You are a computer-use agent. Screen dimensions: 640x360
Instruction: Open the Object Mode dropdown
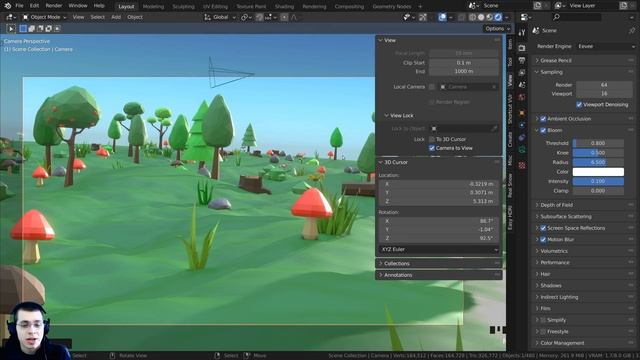pos(44,17)
